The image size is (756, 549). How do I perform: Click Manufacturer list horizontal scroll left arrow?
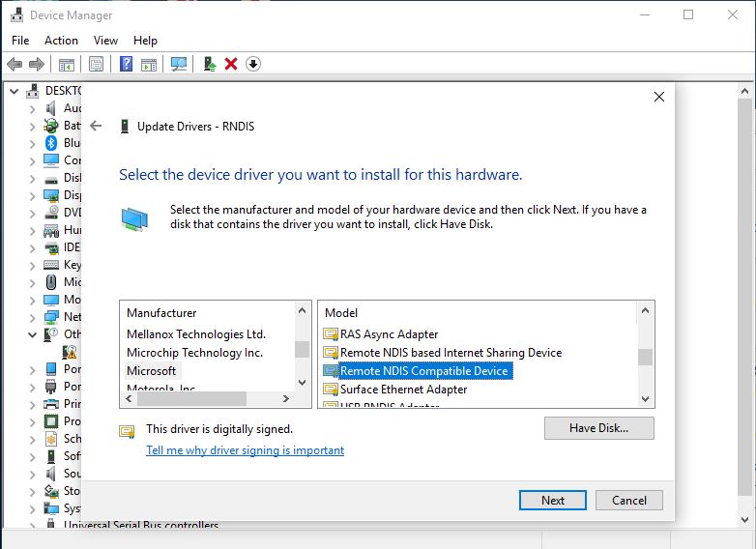pos(129,398)
